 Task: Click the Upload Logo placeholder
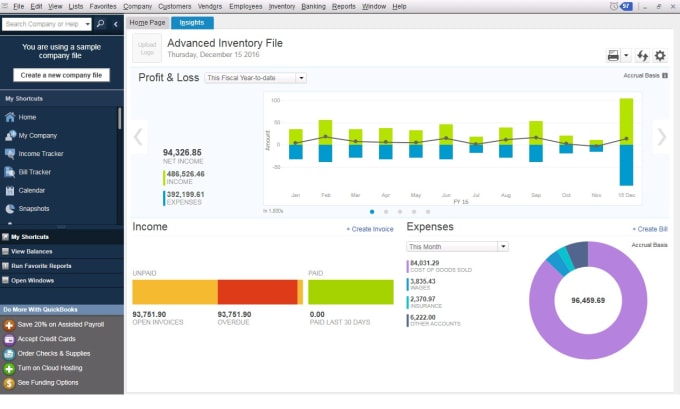coord(147,48)
